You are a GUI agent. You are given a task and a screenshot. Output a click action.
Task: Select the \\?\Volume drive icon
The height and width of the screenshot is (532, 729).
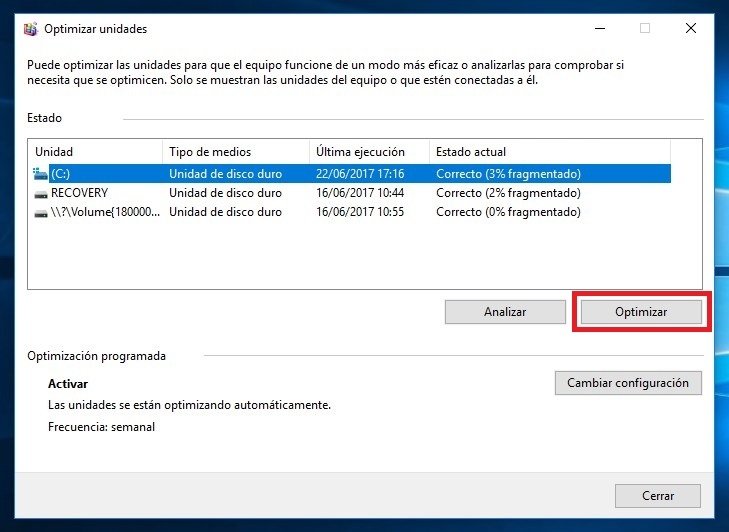[41, 213]
